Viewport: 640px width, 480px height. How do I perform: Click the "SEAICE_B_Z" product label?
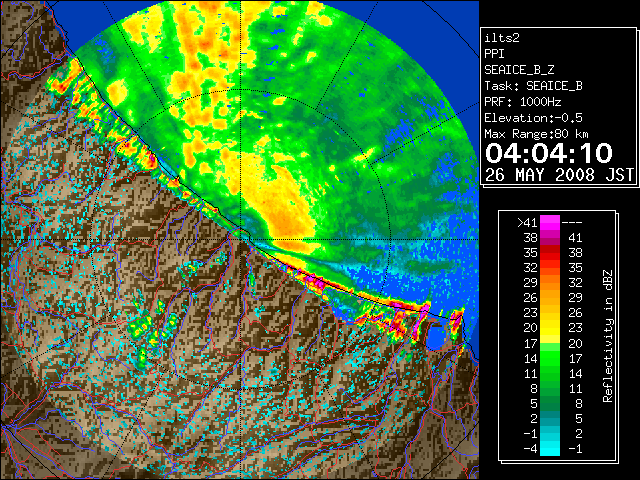(519, 70)
